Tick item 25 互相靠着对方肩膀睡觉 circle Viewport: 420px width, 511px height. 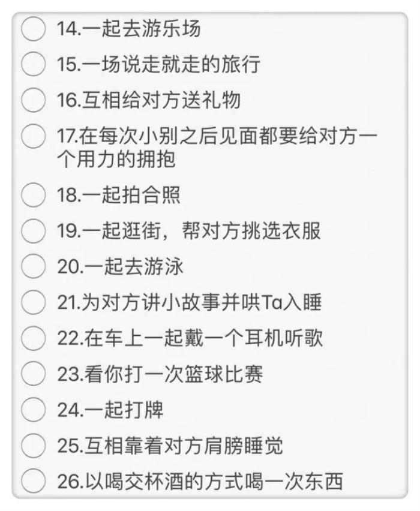point(33,446)
